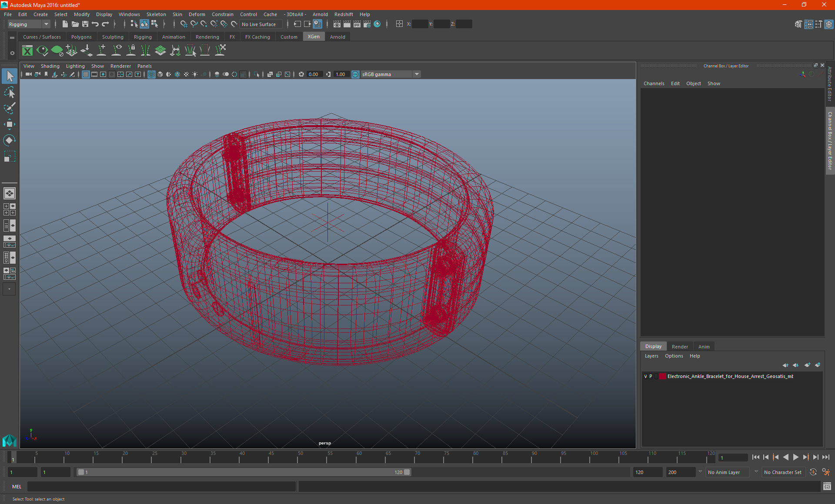
Task: Open the Skeleton menu
Action: 156,14
